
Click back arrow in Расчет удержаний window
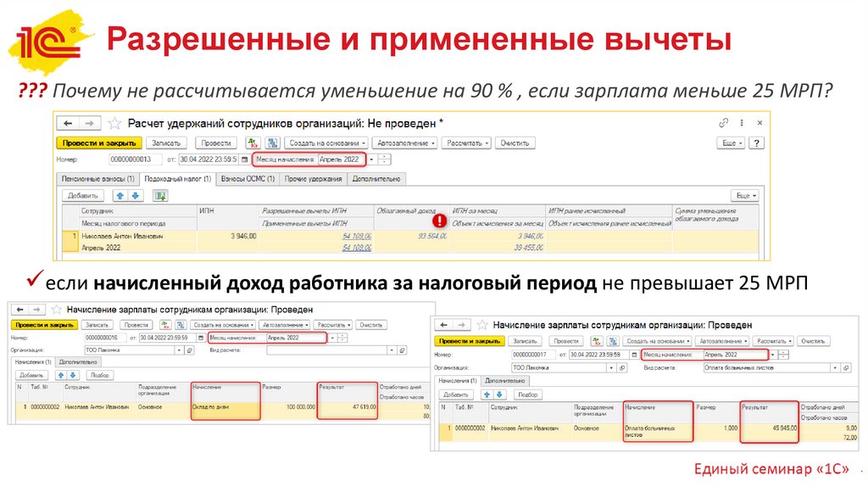pos(68,123)
